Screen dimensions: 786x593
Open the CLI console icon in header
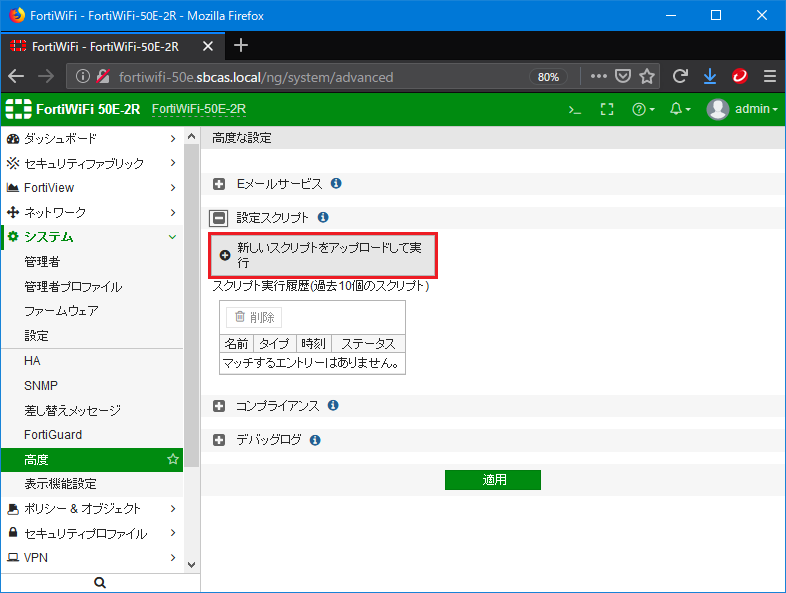click(574, 110)
